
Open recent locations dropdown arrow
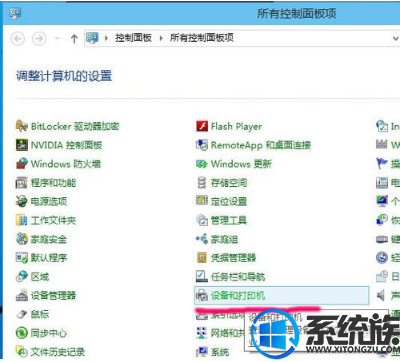click(57, 39)
